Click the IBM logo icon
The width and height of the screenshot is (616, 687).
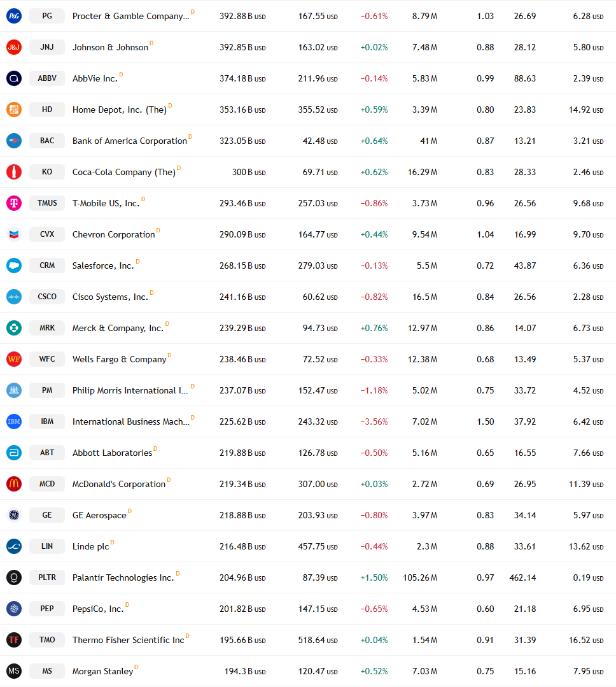pyautogui.click(x=14, y=421)
